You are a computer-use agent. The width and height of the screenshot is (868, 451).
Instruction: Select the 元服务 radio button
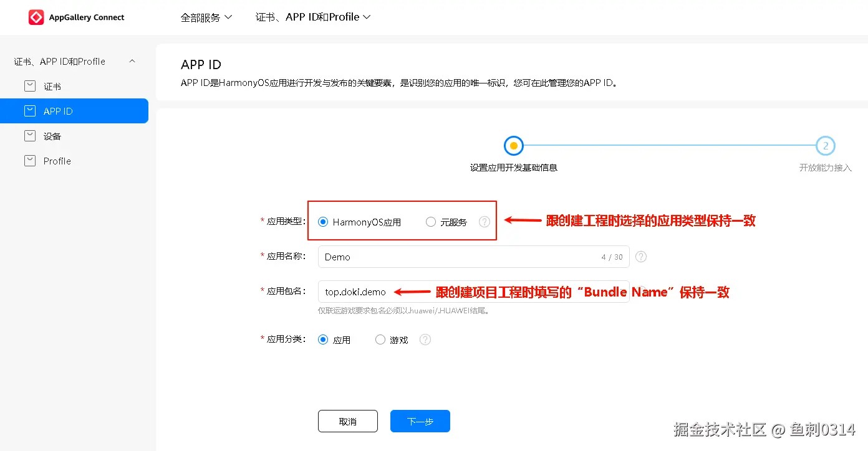[x=431, y=222]
